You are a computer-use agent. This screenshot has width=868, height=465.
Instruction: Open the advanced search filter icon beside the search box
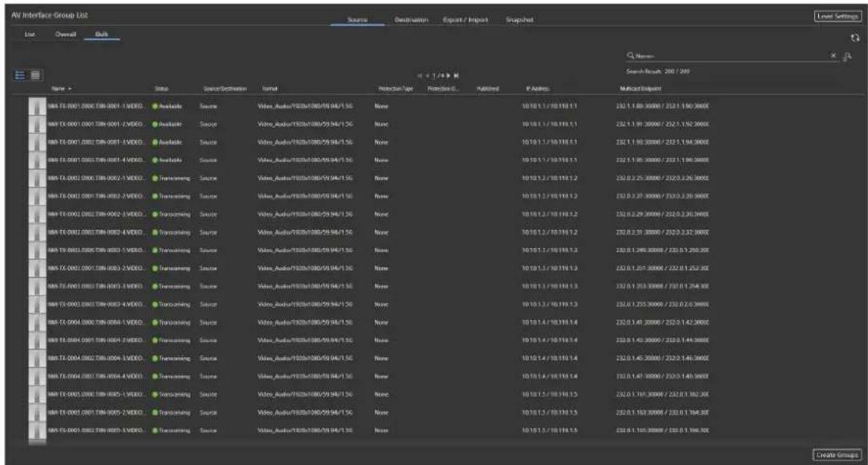(847, 56)
